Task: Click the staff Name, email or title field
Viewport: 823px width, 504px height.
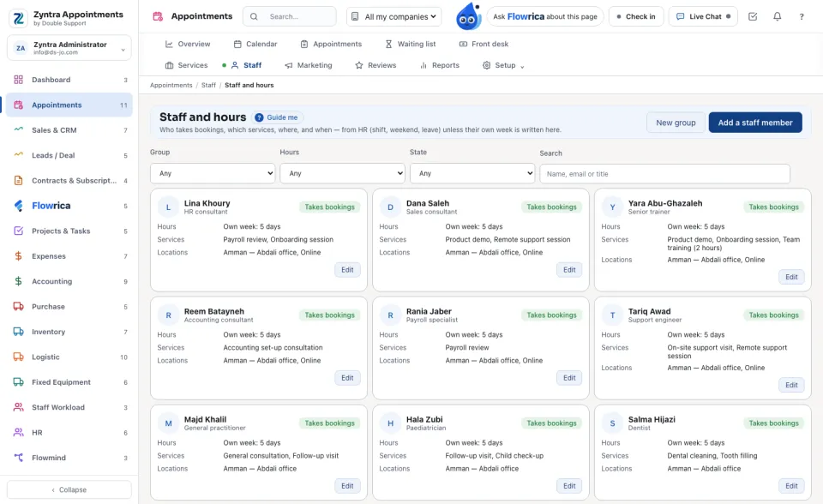Action: click(x=664, y=174)
